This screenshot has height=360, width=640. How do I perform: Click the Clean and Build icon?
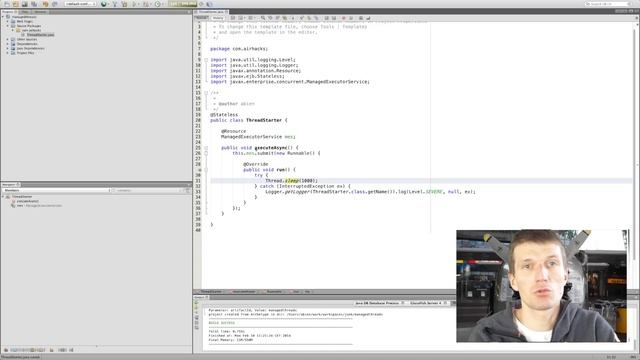pos(124,4)
